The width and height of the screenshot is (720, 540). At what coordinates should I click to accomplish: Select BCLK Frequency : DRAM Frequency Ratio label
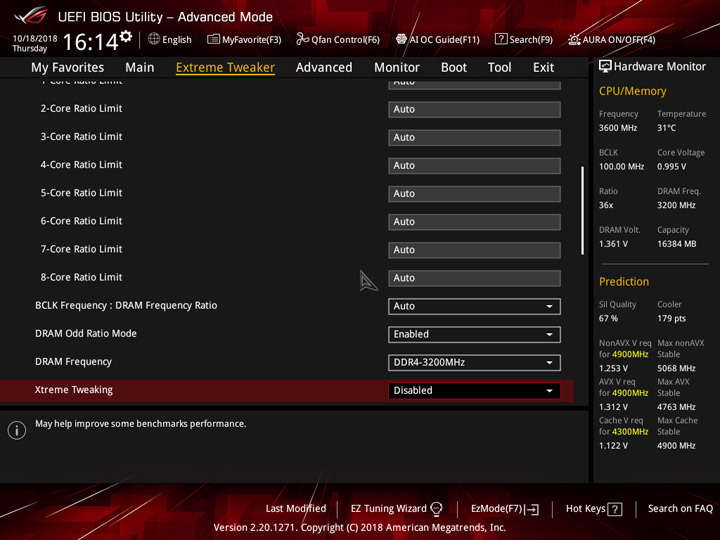[126, 306]
